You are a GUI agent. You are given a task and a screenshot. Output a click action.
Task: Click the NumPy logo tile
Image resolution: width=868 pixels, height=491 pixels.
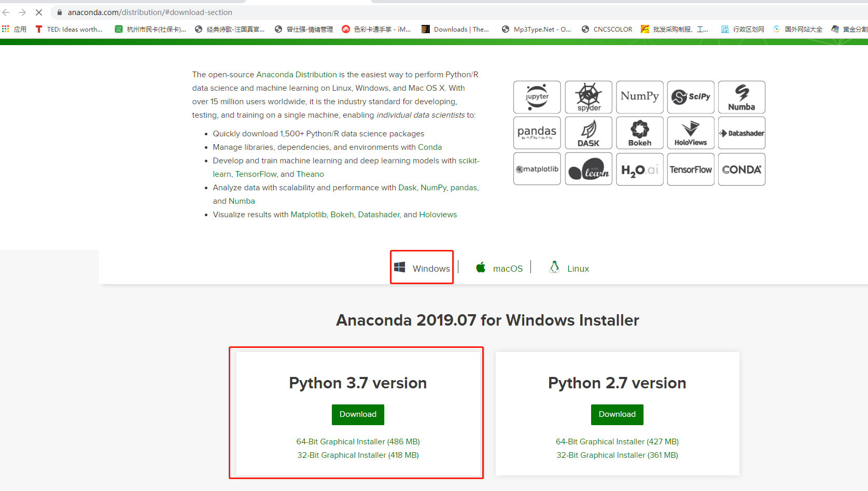tap(639, 97)
